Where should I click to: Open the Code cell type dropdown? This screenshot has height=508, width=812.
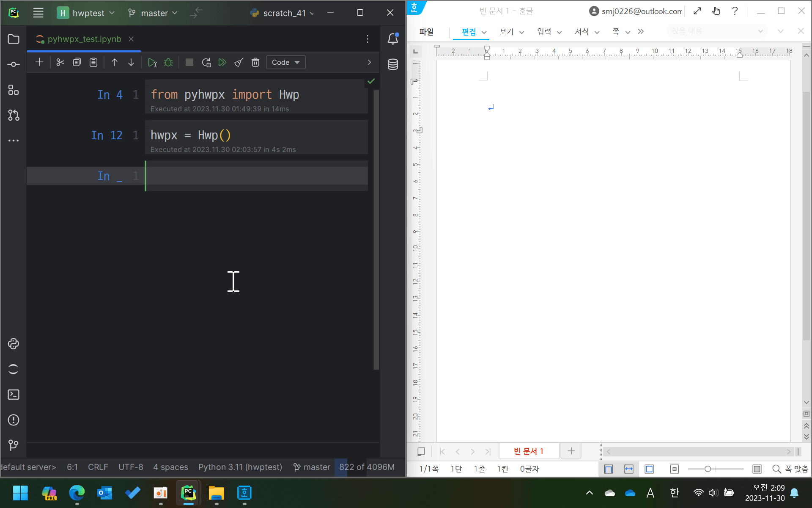coord(285,63)
